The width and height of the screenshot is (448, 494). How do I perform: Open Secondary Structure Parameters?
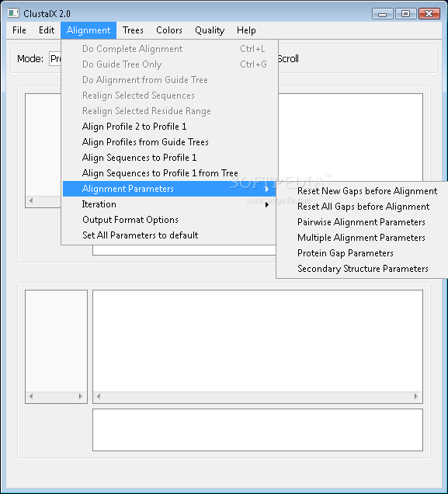tap(362, 269)
